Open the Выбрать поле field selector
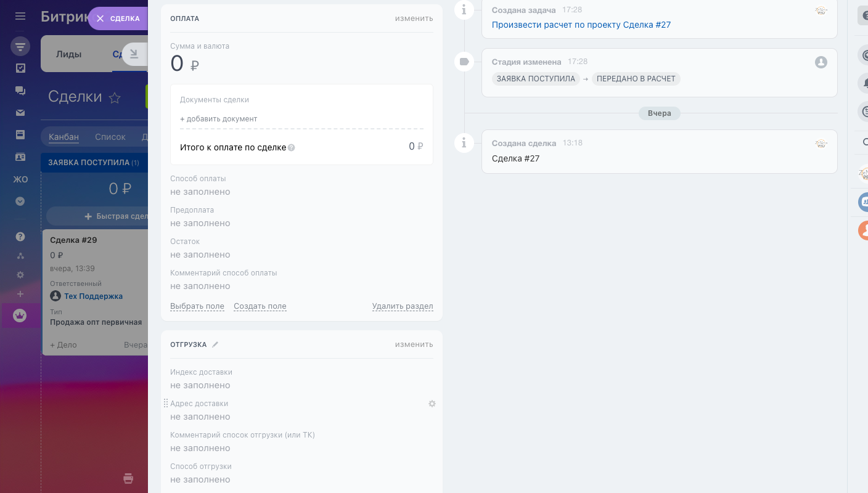This screenshot has height=493, width=868. 197,306
